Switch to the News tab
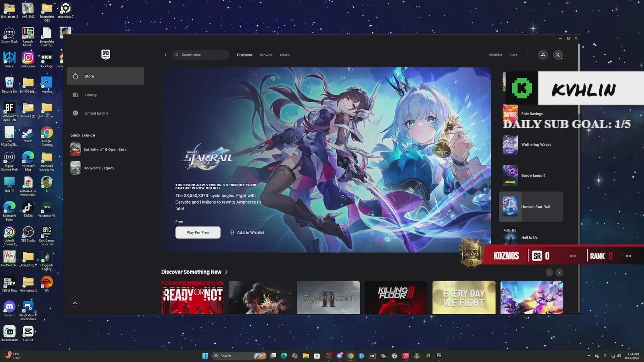The width and height of the screenshot is (644, 362). pyautogui.click(x=285, y=55)
